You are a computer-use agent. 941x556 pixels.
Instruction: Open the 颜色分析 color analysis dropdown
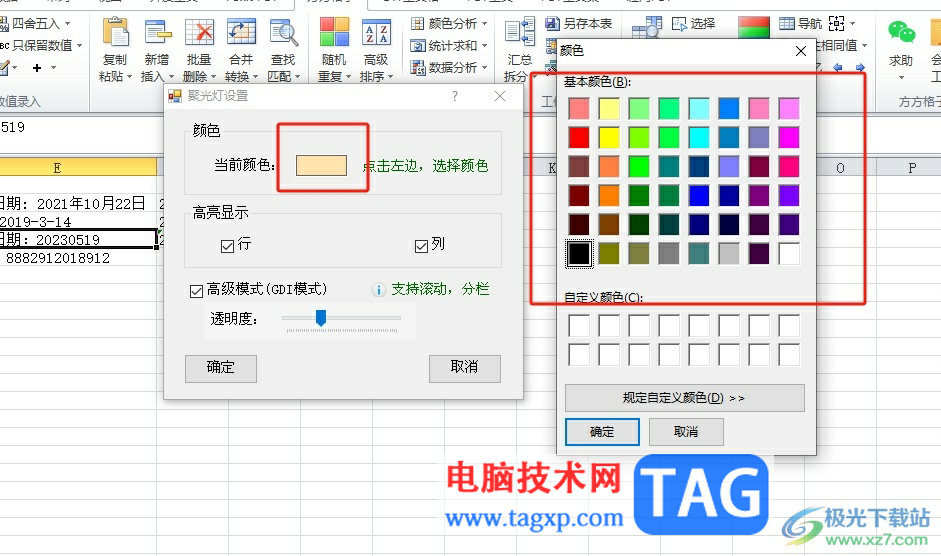(484, 23)
